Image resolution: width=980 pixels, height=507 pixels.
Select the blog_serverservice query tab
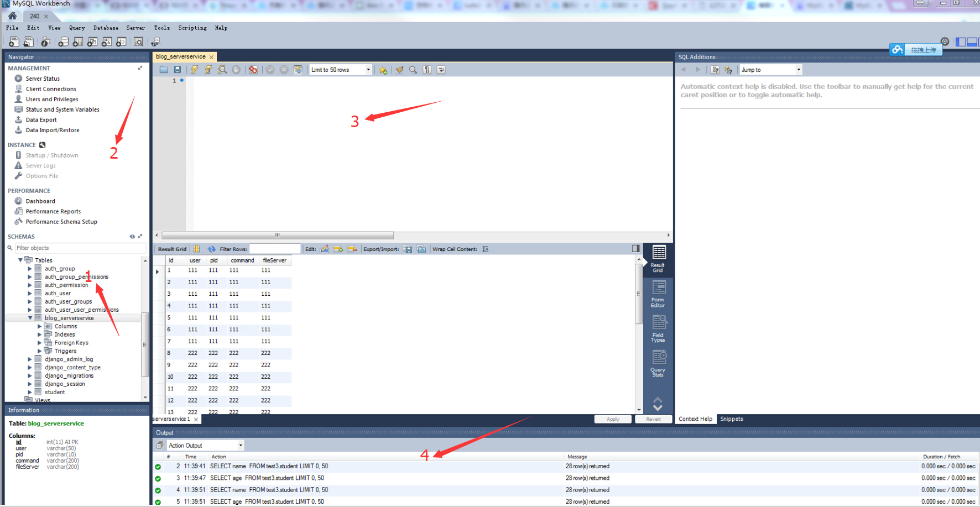pos(181,56)
